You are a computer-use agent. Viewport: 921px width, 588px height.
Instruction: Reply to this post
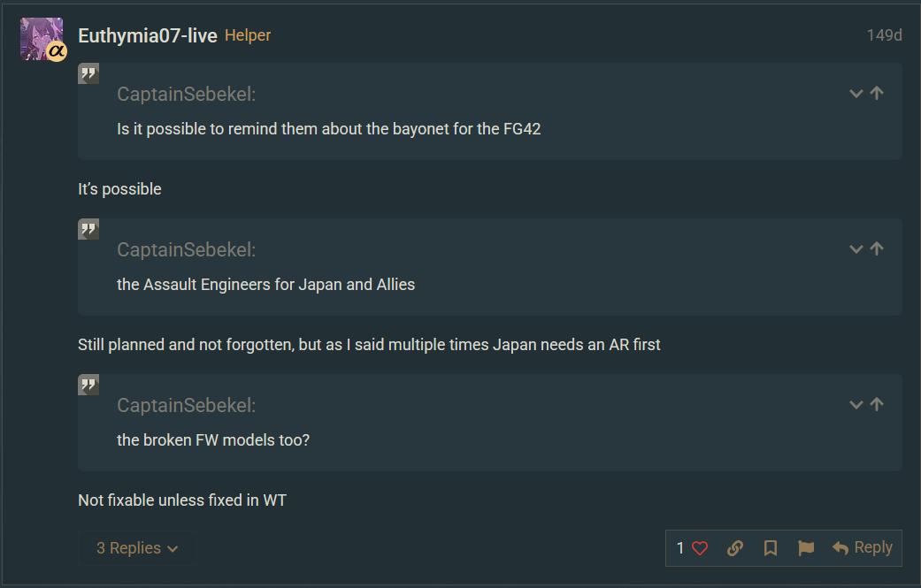863,548
